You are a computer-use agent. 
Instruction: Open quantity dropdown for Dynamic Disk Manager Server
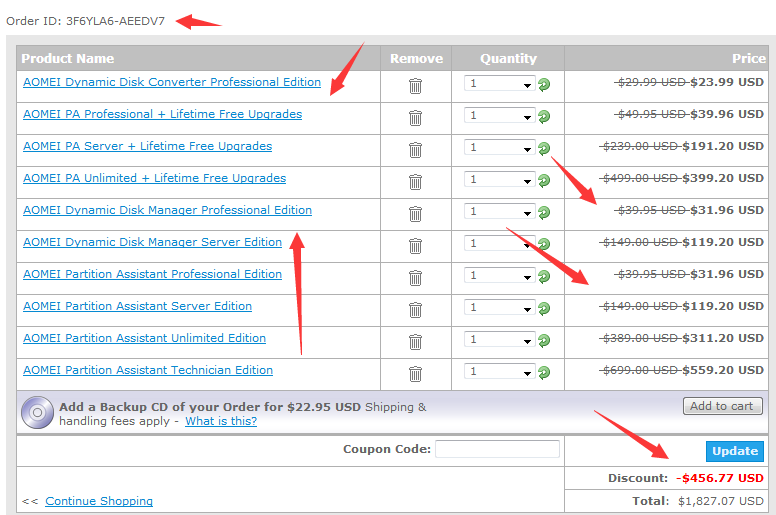(500, 243)
